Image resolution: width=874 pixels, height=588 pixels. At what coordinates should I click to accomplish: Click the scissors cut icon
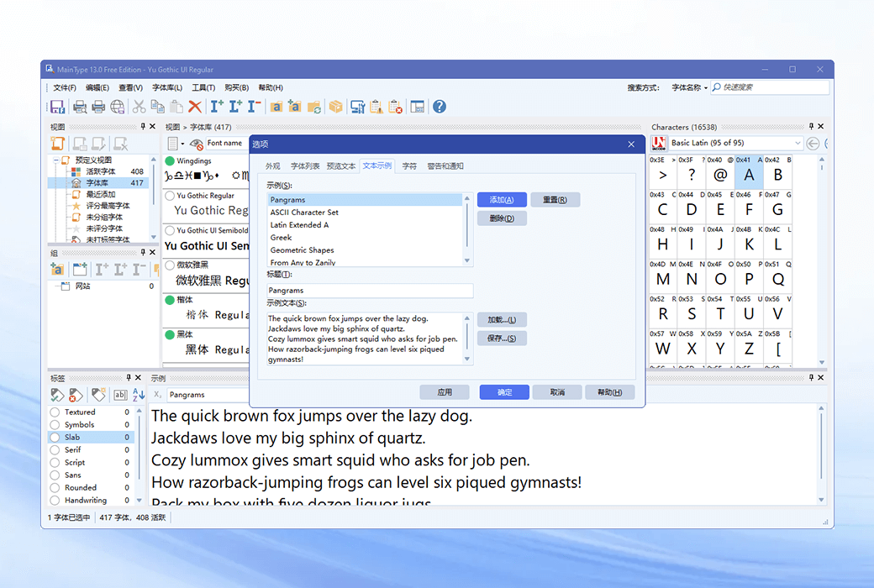click(x=139, y=107)
